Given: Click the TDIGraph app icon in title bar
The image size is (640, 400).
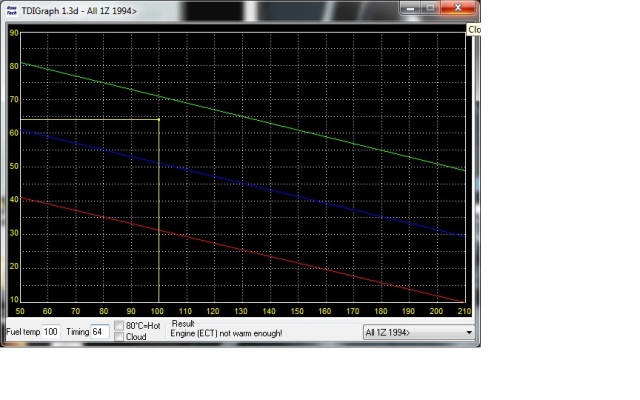Looking at the screenshot, I should coord(13,8).
